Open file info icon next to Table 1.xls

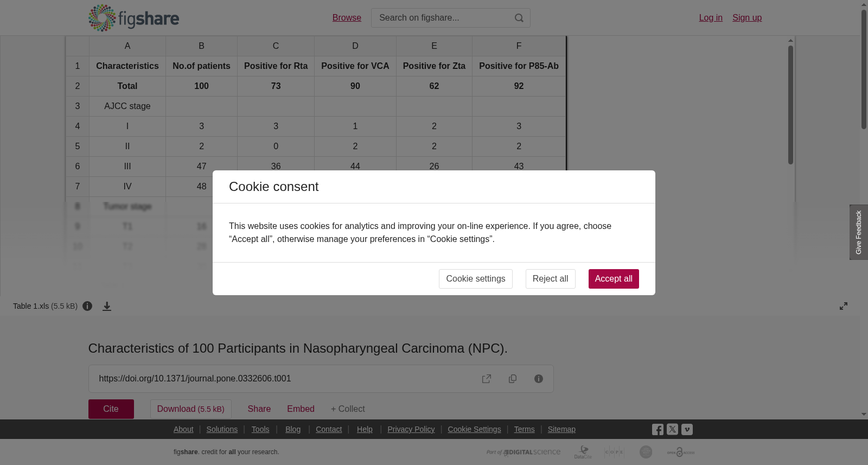tap(87, 306)
